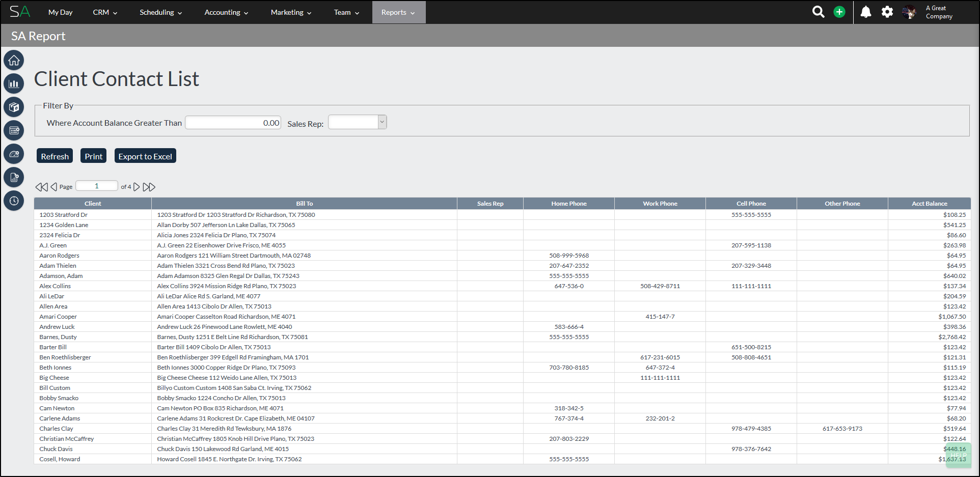This screenshot has height=477, width=980.
Task: Focus the Account Balance Greater Than field
Action: point(233,123)
